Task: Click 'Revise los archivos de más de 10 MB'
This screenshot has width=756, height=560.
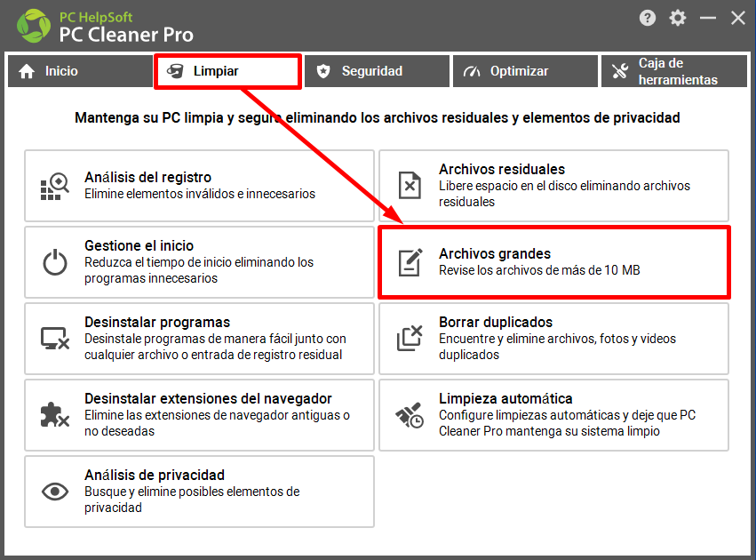Action: pyautogui.click(x=539, y=270)
